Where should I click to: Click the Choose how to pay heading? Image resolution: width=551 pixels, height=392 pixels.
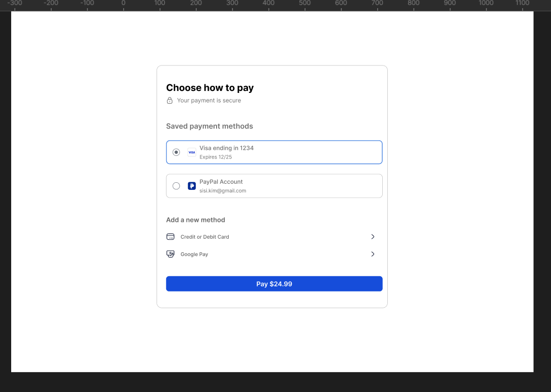tap(210, 88)
